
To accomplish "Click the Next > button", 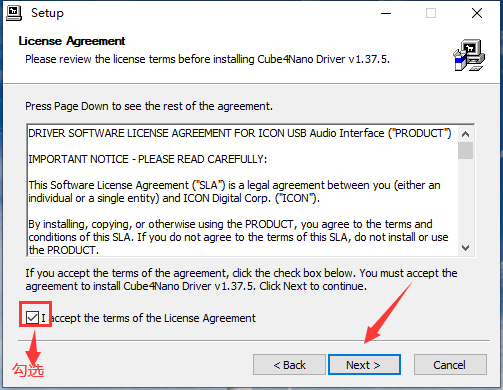I will point(364,365).
